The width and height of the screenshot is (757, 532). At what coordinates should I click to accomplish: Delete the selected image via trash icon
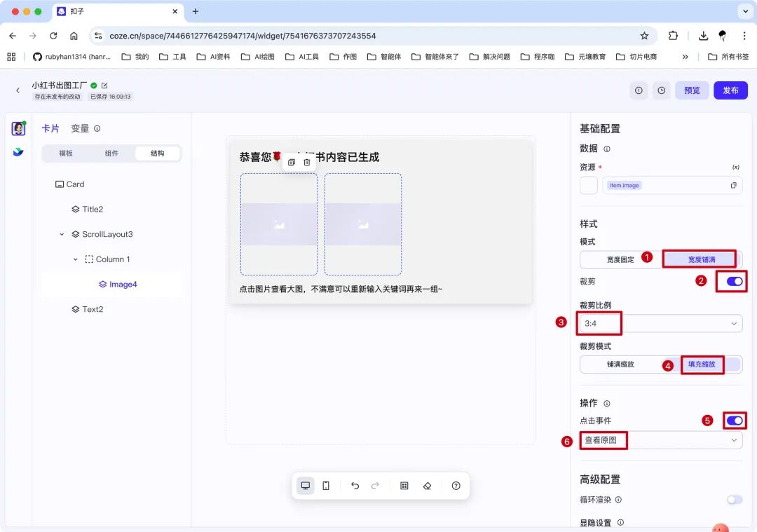[308, 161]
